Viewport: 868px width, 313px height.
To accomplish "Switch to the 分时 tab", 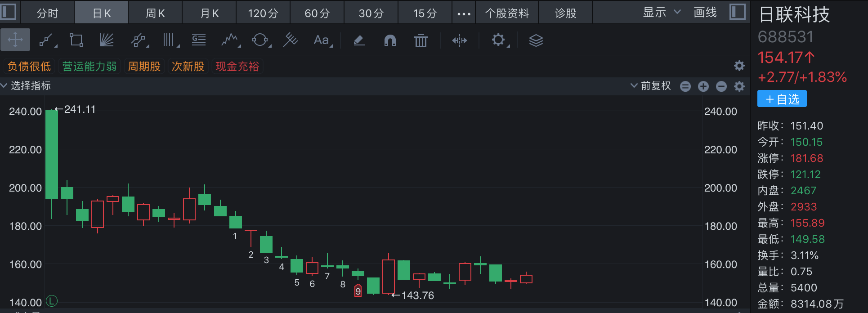I will click(47, 13).
